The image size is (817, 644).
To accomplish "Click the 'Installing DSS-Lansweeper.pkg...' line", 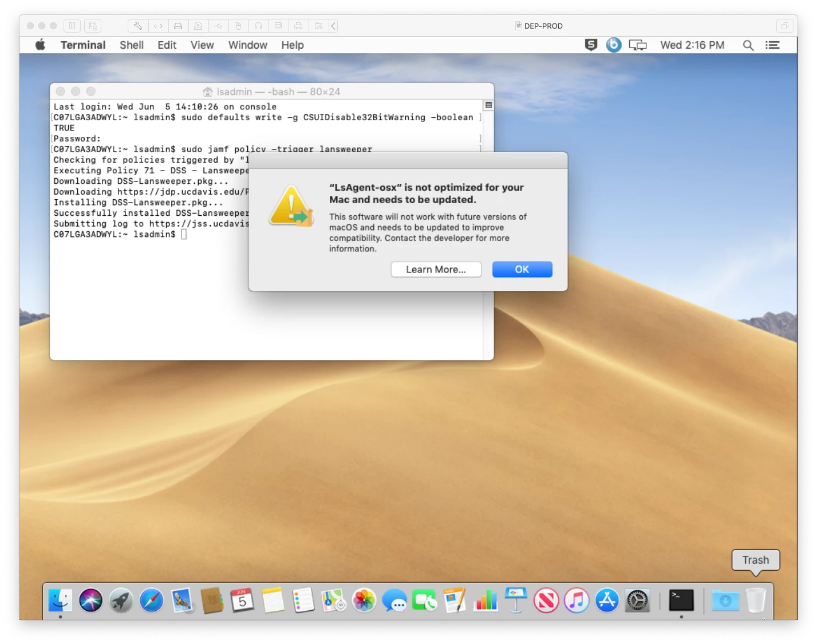I will point(138,203).
